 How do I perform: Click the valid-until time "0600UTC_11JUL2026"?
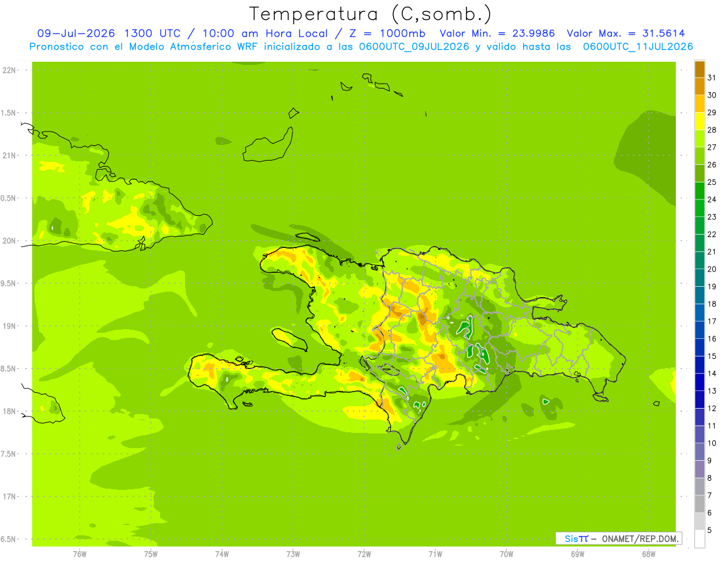click(x=638, y=47)
